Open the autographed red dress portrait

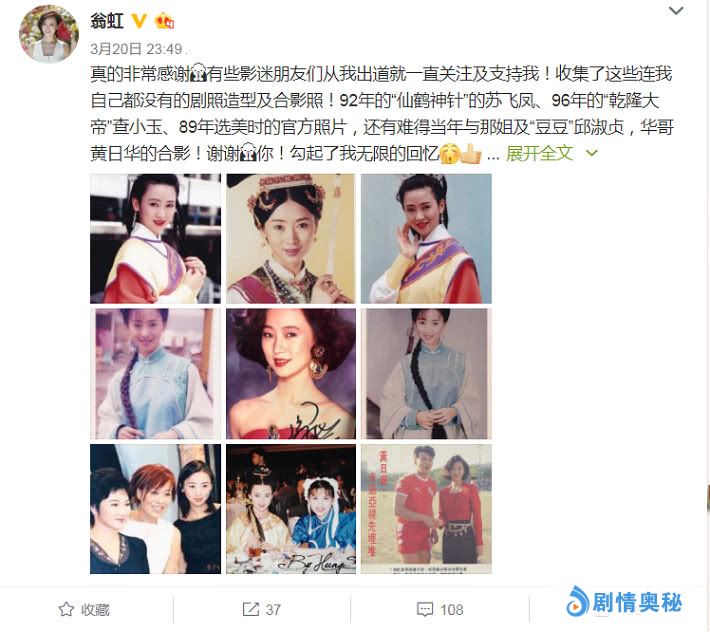click(291, 374)
